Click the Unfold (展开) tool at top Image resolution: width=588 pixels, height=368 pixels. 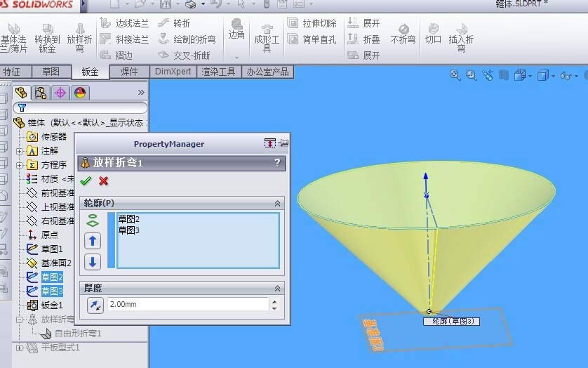click(x=363, y=23)
